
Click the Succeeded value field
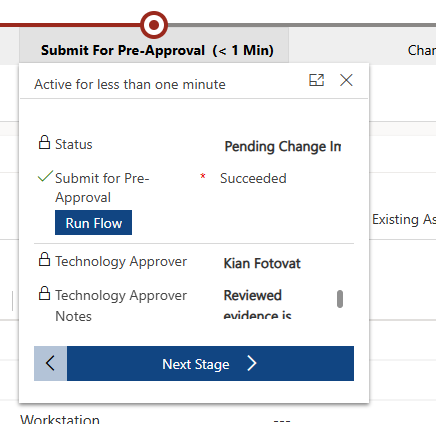(253, 178)
